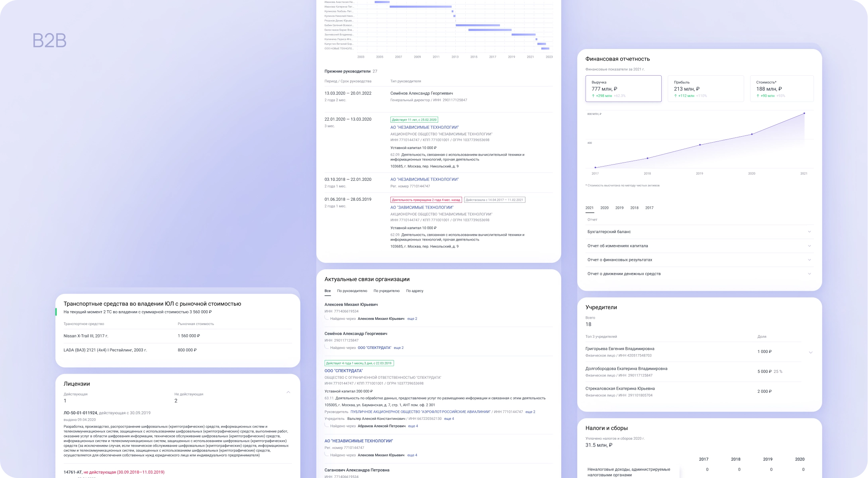This screenshot has height=478, width=868.
Task: Click the 2021 data point on the revenue chart
Action: [803, 113]
